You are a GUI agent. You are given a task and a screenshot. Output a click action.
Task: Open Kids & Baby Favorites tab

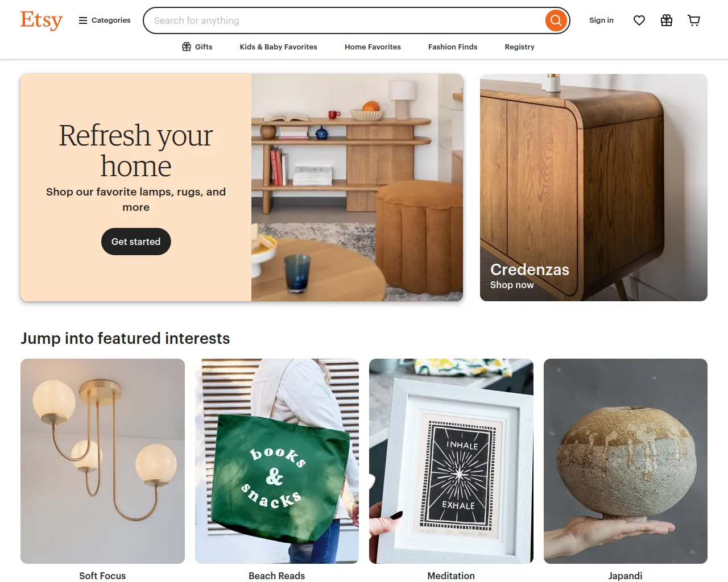click(279, 47)
